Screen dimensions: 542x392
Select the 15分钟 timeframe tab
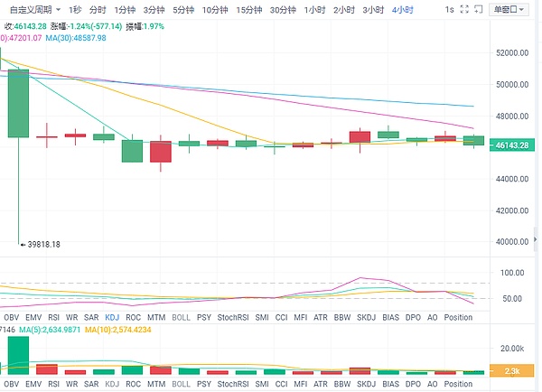pyautogui.click(x=249, y=9)
